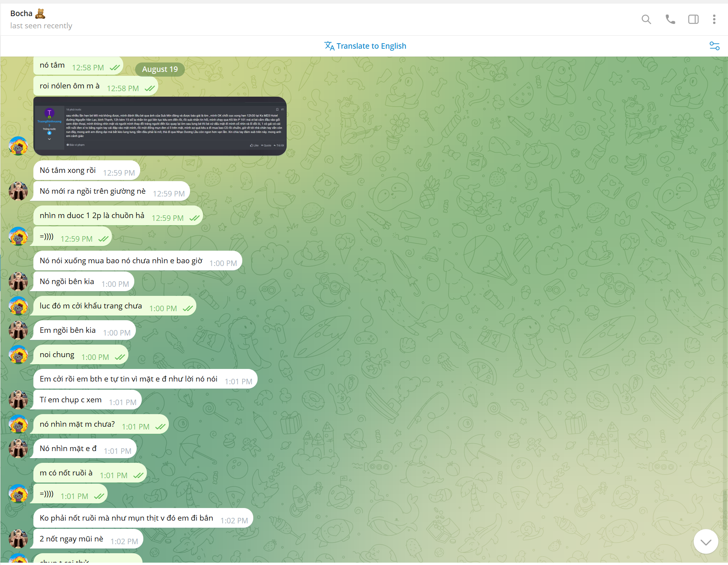Click avatar next to "Em ngồi bên kia"
Screen dimensions: 728x565
coord(18,330)
